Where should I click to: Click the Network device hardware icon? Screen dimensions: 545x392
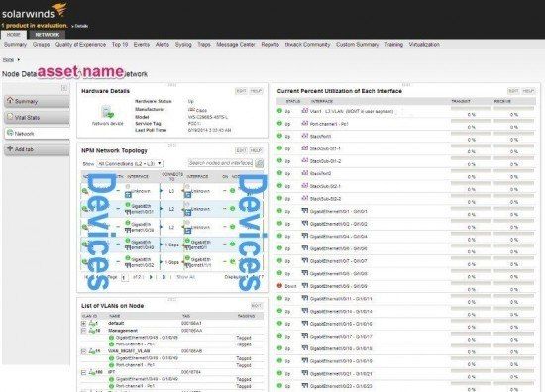click(108, 112)
